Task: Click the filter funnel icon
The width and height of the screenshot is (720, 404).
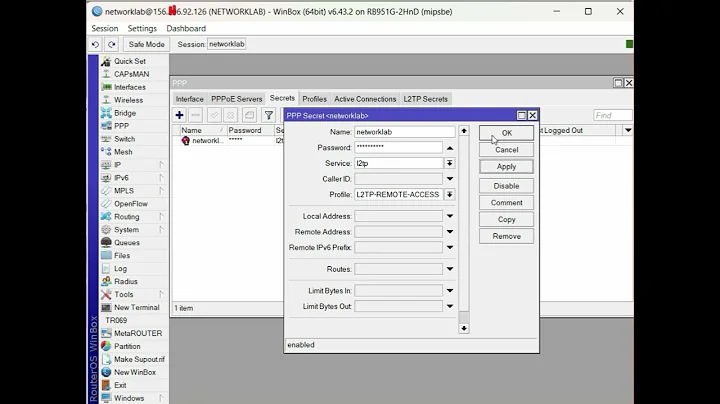Action: [269, 115]
